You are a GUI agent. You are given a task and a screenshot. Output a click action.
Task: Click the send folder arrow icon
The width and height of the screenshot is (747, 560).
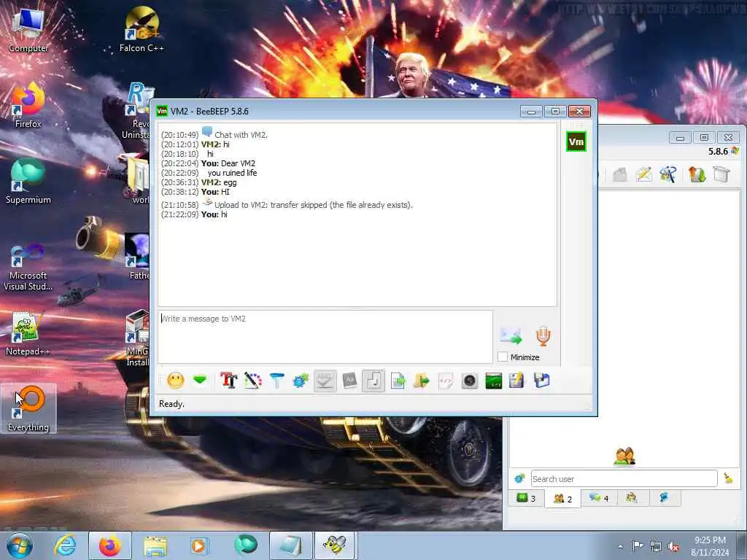(422, 381)
